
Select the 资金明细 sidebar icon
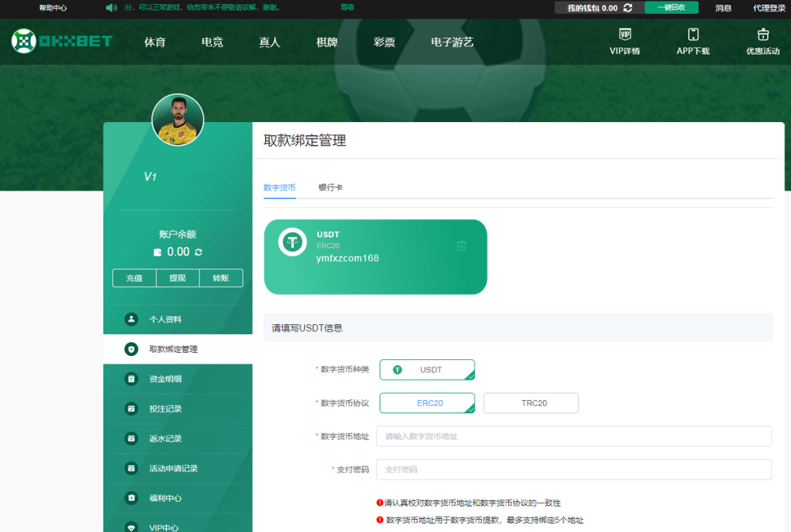131,378
